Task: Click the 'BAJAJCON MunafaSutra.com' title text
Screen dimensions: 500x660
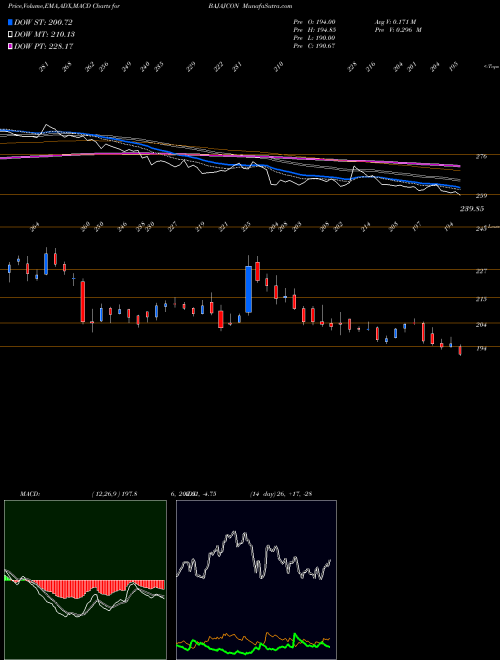Action: [x=250, y=6]
